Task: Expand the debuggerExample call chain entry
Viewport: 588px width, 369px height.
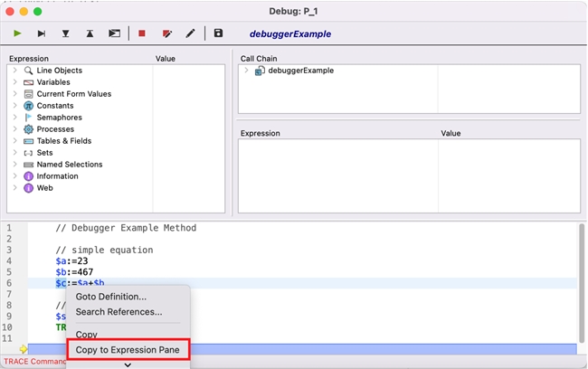Action: coord(247,71)
